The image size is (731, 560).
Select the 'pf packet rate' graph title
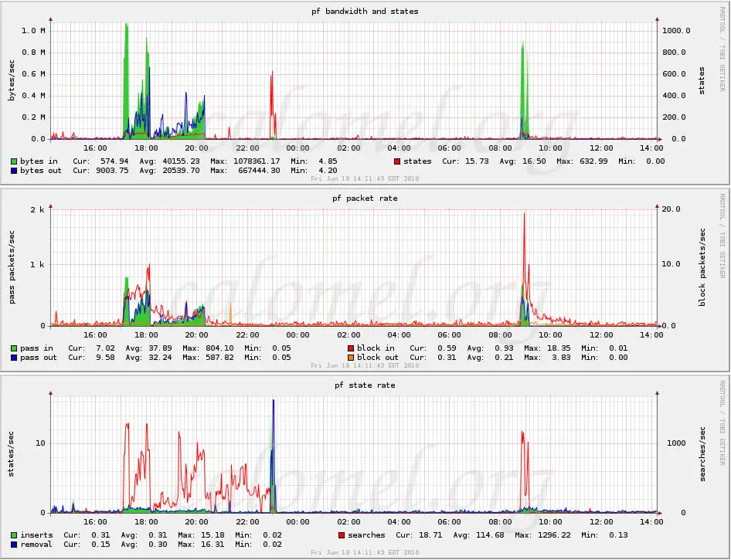pyautogui.click(x=365, y=198)
